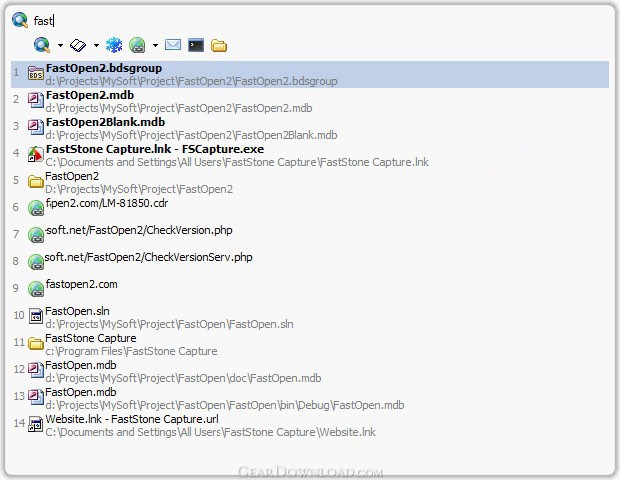Open the dropdown arrow next to the globe icon
Image resolution: width=620 pixels, height=480 pixels.
click(x=155, y=45)
